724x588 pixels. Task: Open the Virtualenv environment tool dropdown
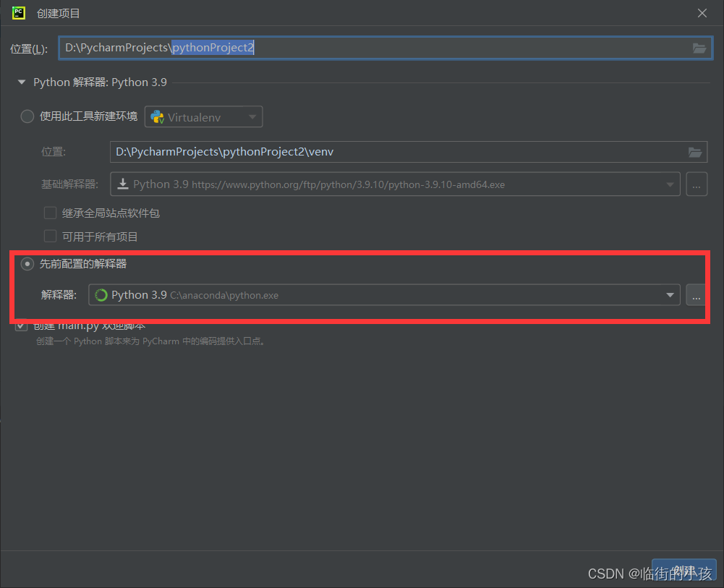pyautogui.click(x=204, y=116)
